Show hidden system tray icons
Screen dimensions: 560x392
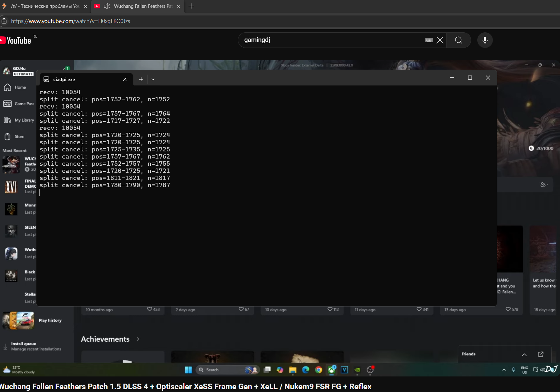point(504,370)
